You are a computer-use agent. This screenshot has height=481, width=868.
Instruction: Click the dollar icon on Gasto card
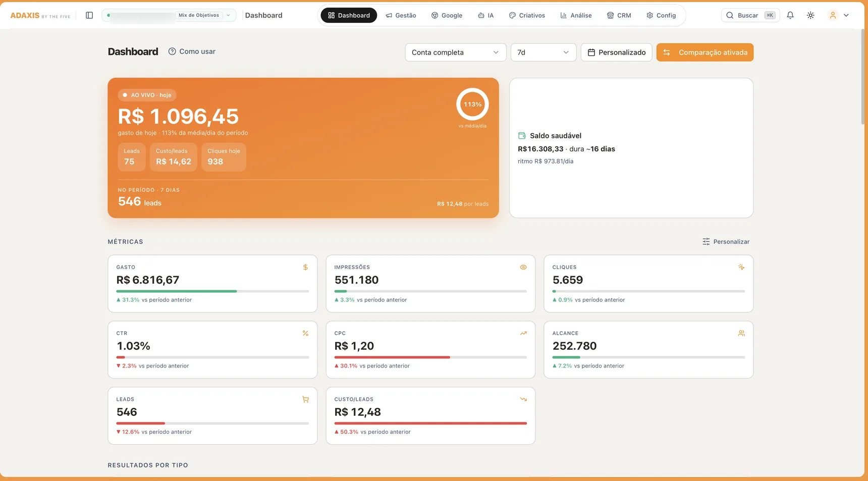click(305, 267)
